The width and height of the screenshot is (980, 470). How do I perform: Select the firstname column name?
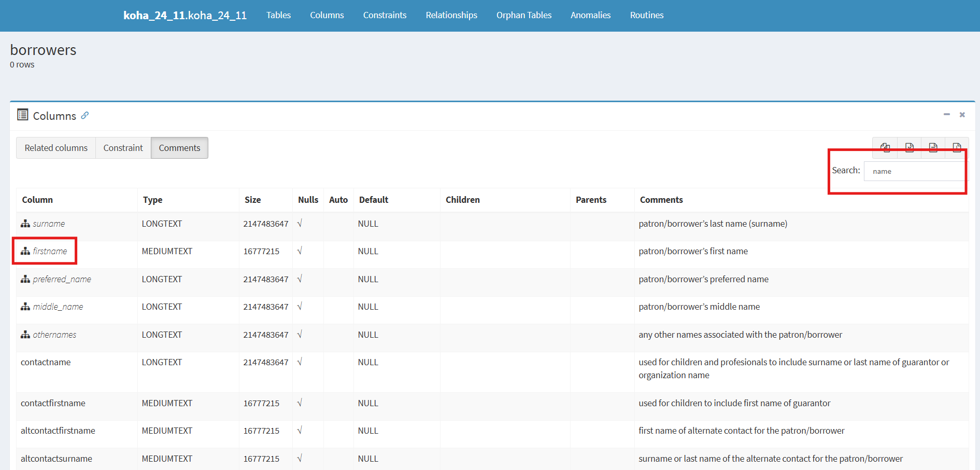[x=50, y=251]
